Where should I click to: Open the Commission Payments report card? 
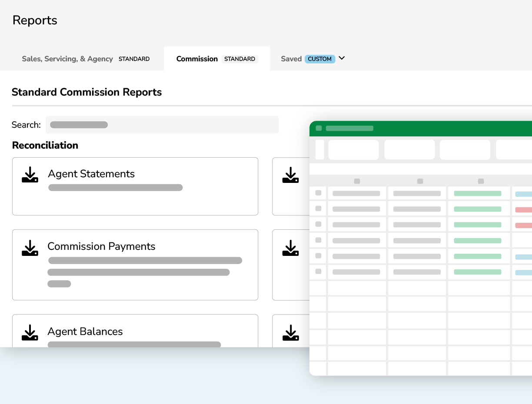click(x=135, y=265)
